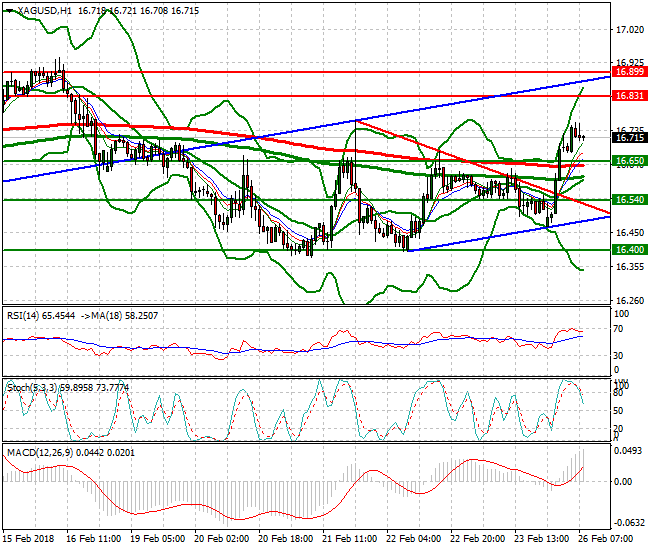The width and height of the screenshot is (650, 550).
Task: Click the 16.450 price scale value
Action: [x=630, y=233]
